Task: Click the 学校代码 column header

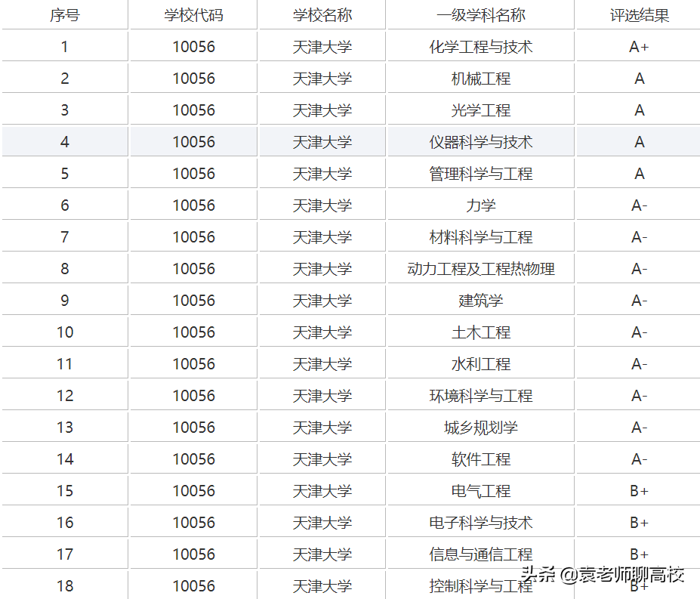Action: [193, 14]
